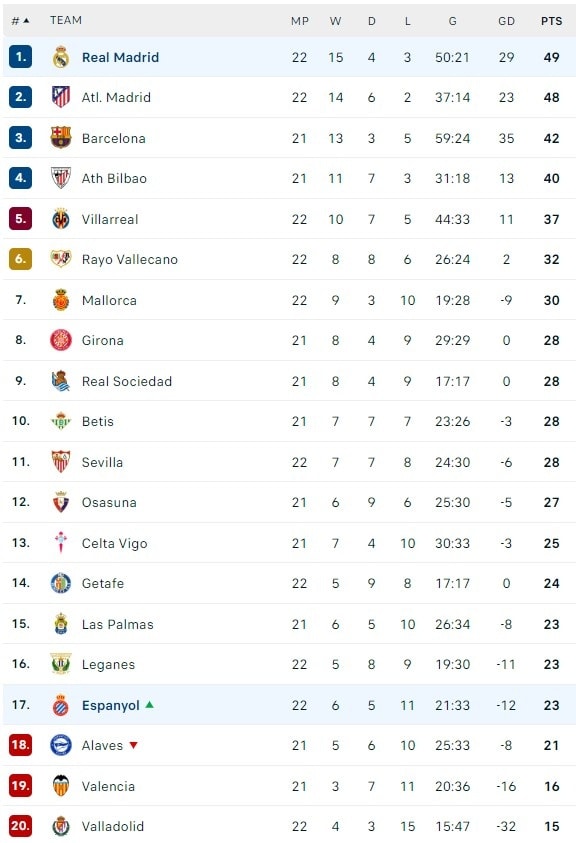Screen dimensions: 576x843
Task: Click the Real Sociedad table row
Action: tap(289, 381)
